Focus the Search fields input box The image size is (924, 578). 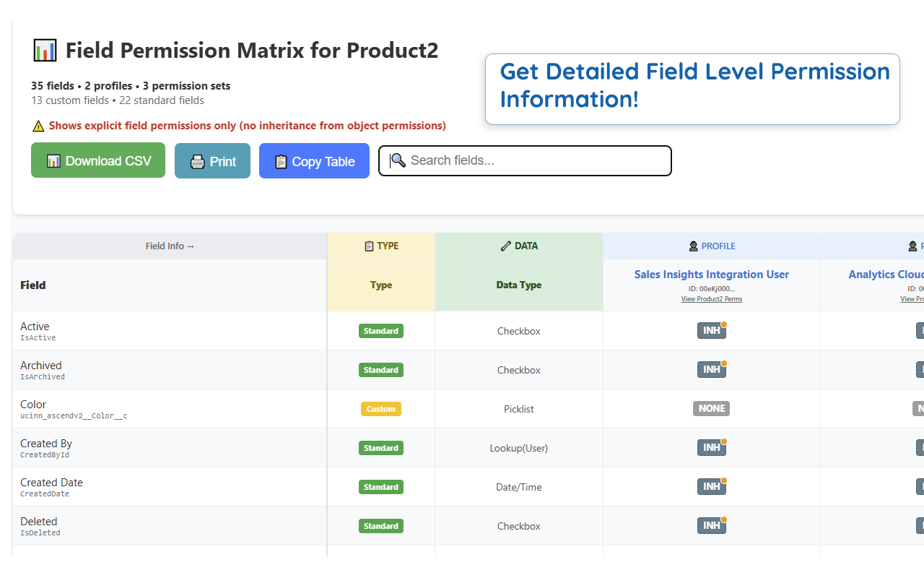525,160
